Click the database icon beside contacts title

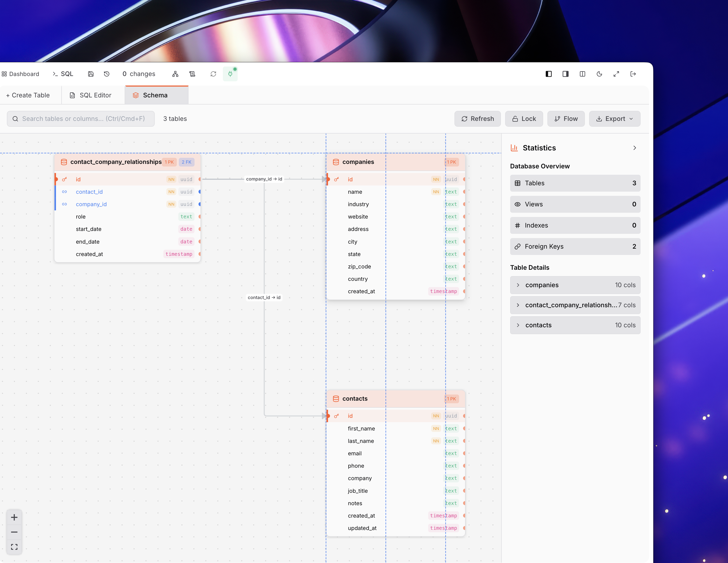tap(336, 399)
